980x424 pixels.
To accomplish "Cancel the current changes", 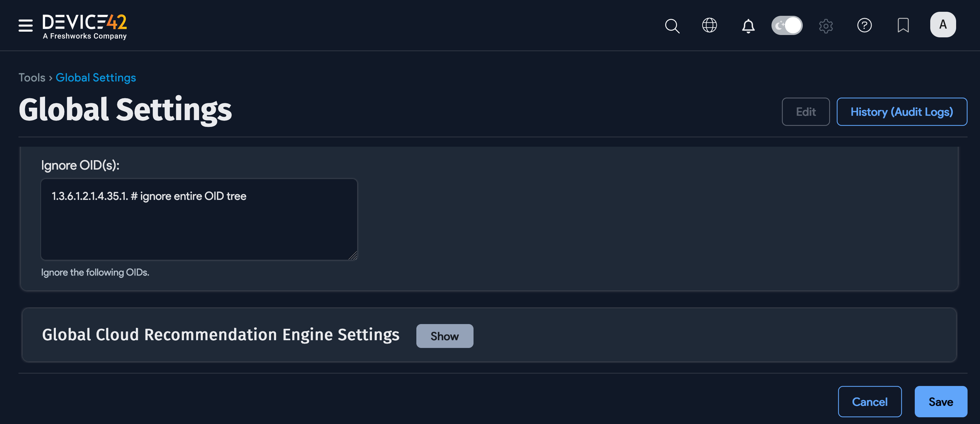I will click(870, 401).
